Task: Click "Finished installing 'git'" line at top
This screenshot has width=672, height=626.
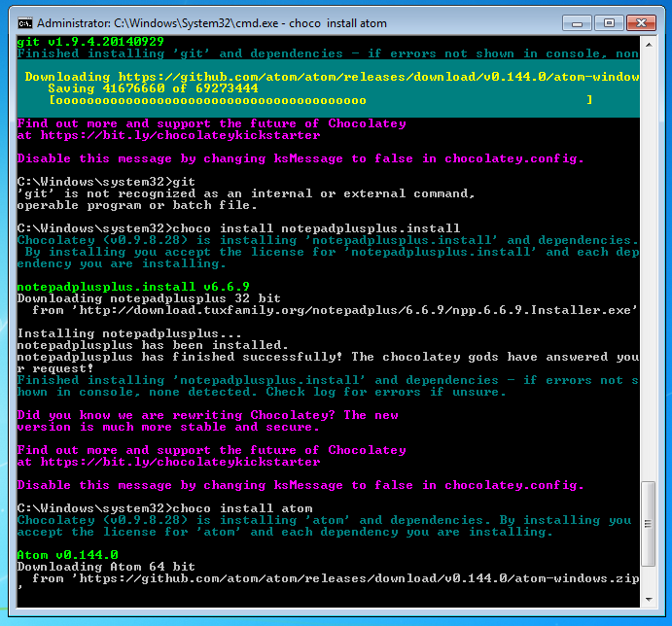Action: 329,53
